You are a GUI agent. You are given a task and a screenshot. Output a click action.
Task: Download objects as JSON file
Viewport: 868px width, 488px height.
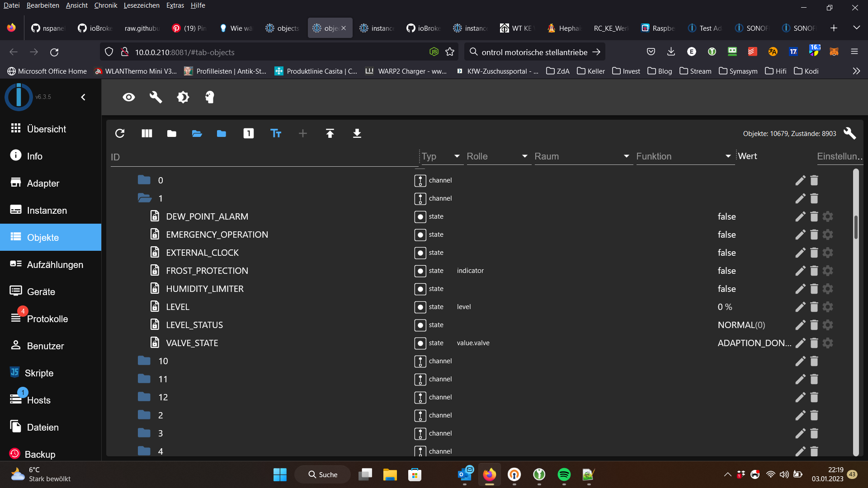[357, 133]
